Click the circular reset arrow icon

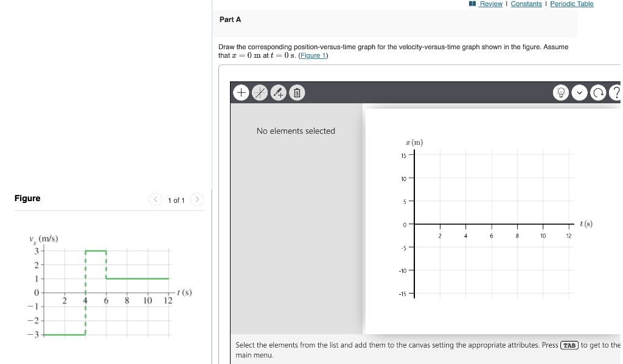(599, 93)
